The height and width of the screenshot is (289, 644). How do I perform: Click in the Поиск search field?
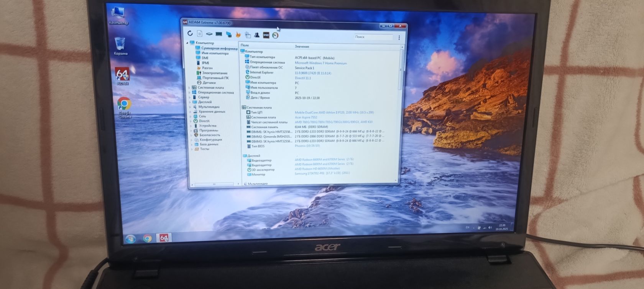coord(373,37)
